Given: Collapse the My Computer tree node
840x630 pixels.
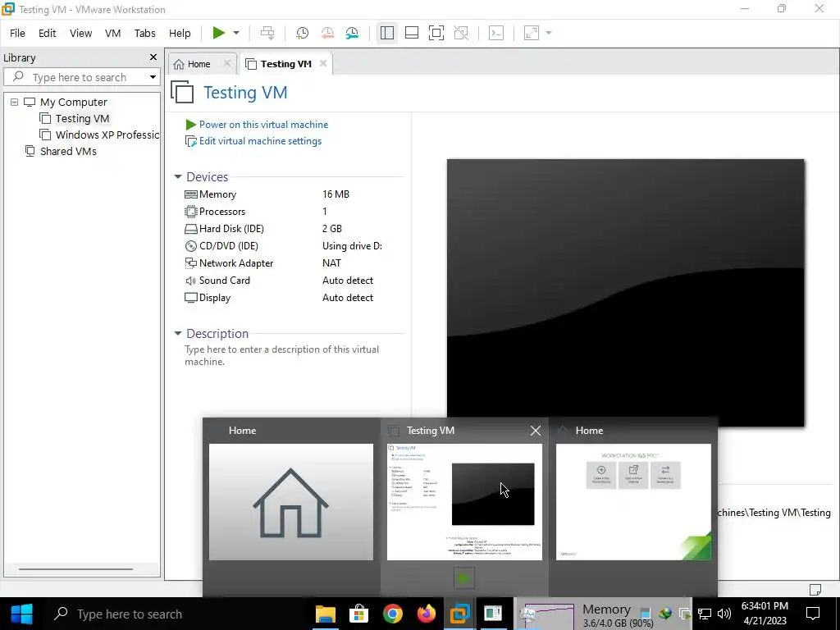Looking at the screenshot, I should (x=15, y=102).
